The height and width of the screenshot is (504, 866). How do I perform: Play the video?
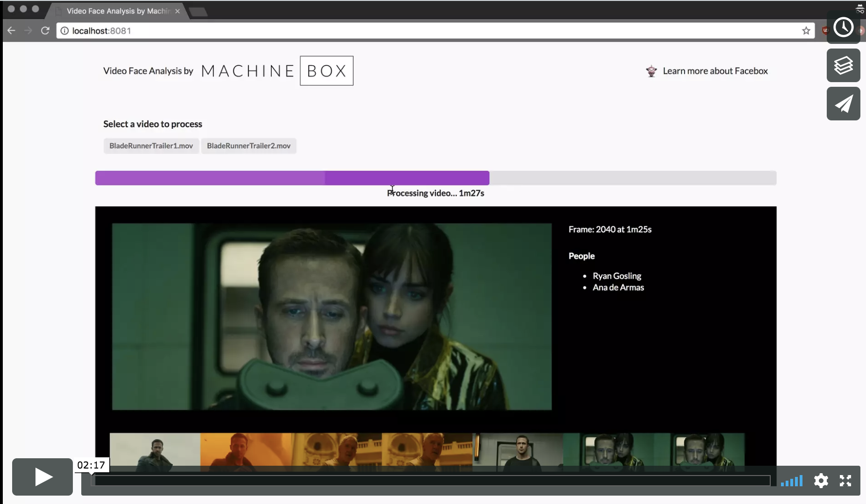point(42,477)
